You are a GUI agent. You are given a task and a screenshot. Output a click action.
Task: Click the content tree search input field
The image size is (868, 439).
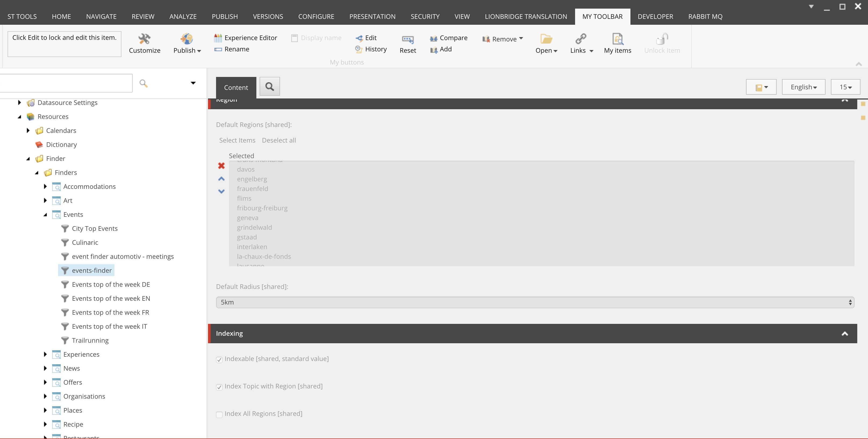66,83
